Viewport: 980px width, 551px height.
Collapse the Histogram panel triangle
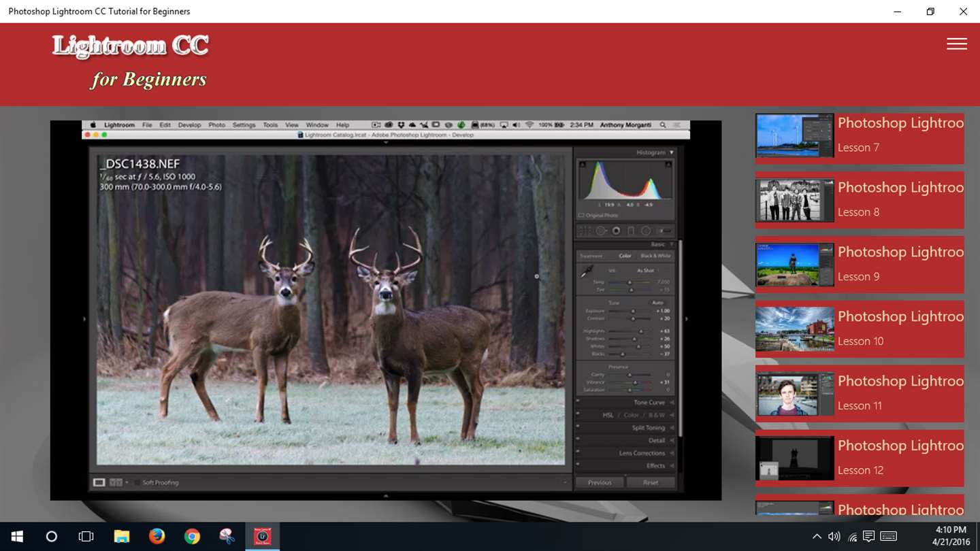672,152
